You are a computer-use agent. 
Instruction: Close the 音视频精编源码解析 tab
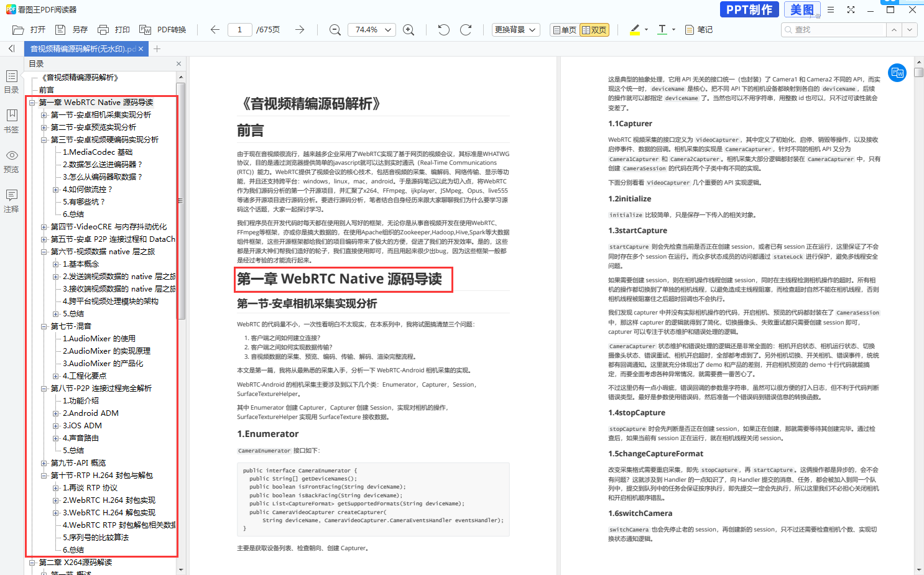141,48
